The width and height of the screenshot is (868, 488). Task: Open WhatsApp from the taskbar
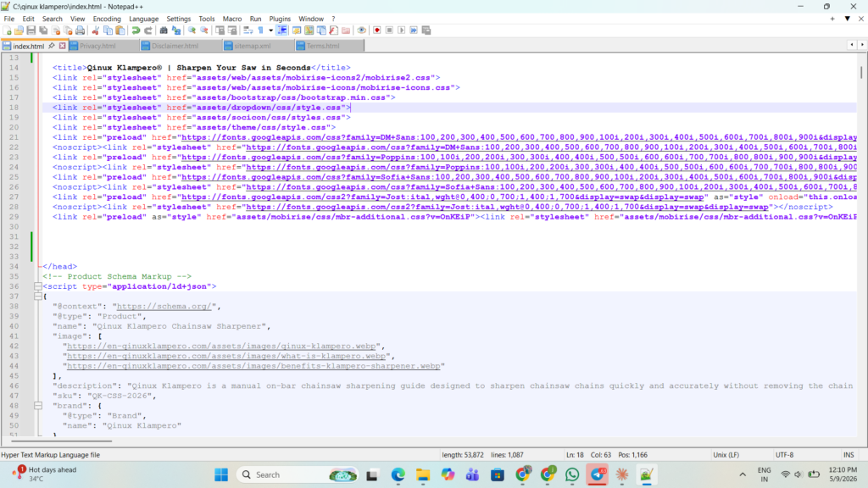572,474
